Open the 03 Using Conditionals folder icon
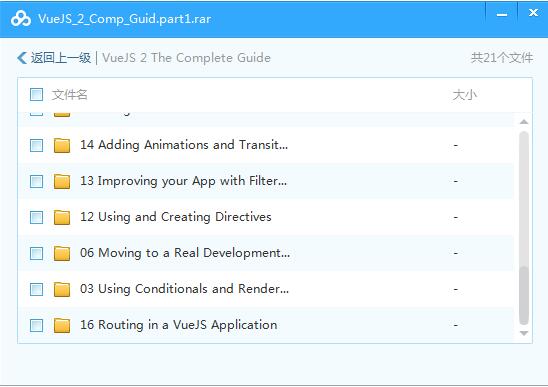548x387 pixels. click(62, 289)
